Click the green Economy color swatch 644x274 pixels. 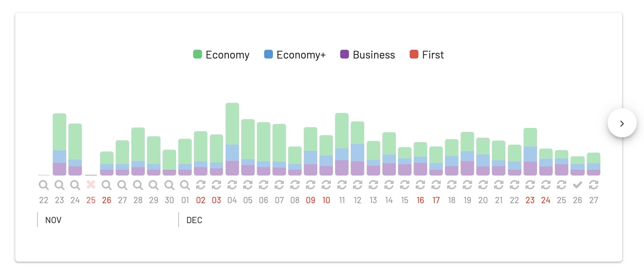[197, 55]
